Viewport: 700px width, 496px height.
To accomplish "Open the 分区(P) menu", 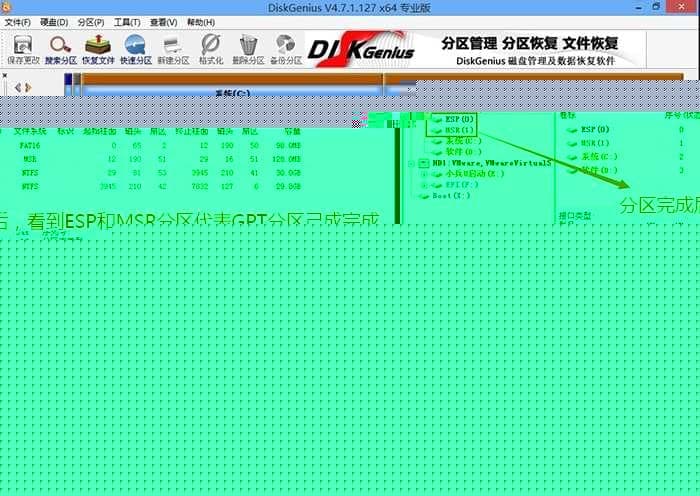I will 91,22.
